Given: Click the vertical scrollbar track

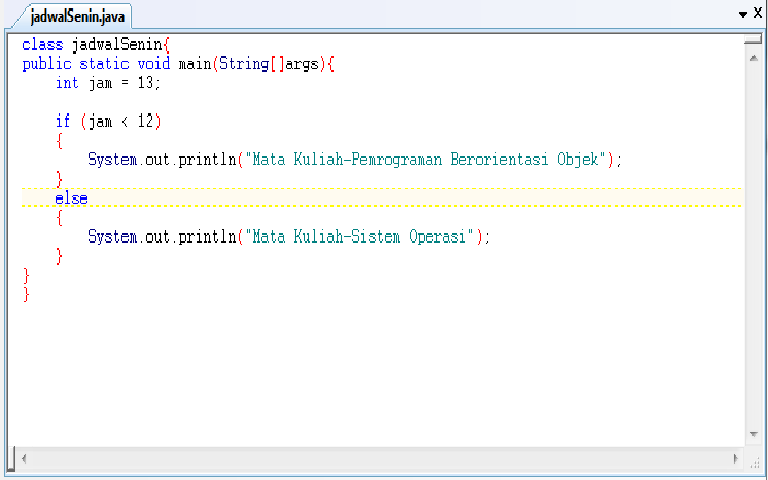Looking at the screenshot, I should [753, 246].
